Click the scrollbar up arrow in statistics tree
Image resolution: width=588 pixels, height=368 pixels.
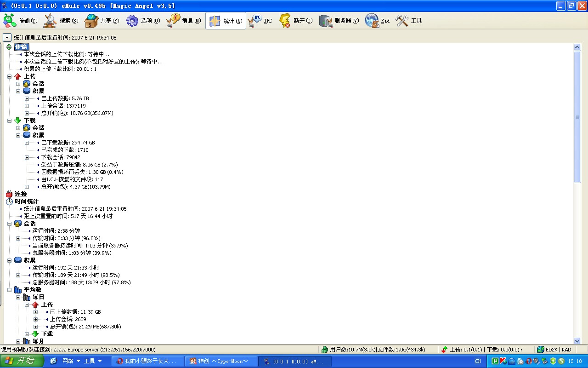pos(577,47)
